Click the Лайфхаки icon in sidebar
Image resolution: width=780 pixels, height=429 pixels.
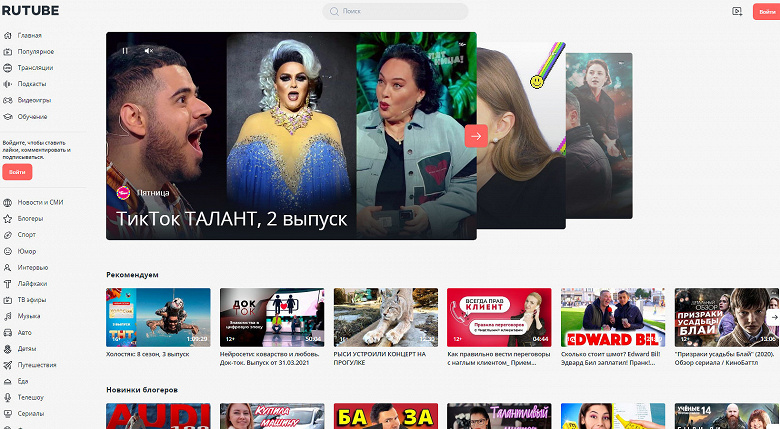point(7,284)
